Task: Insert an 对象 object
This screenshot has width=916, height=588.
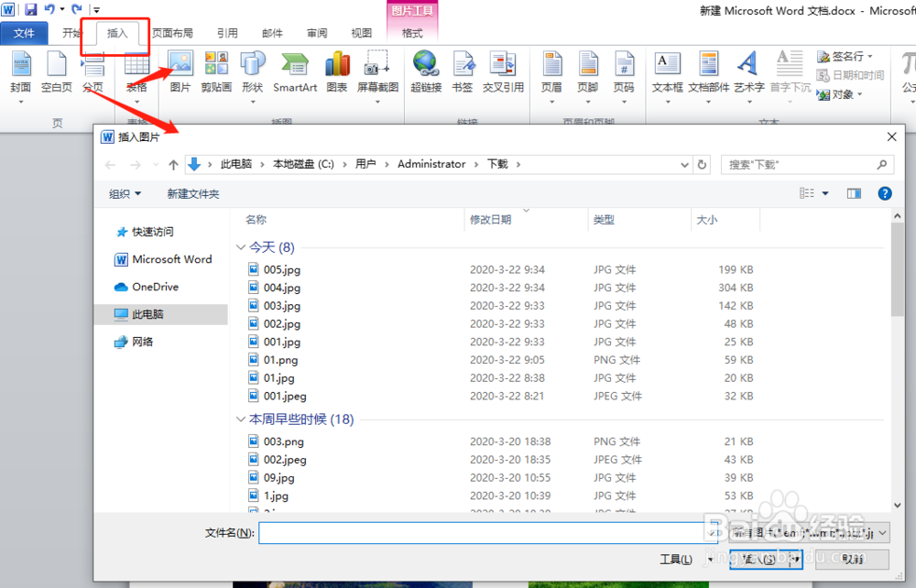Action: pos(839,94)
